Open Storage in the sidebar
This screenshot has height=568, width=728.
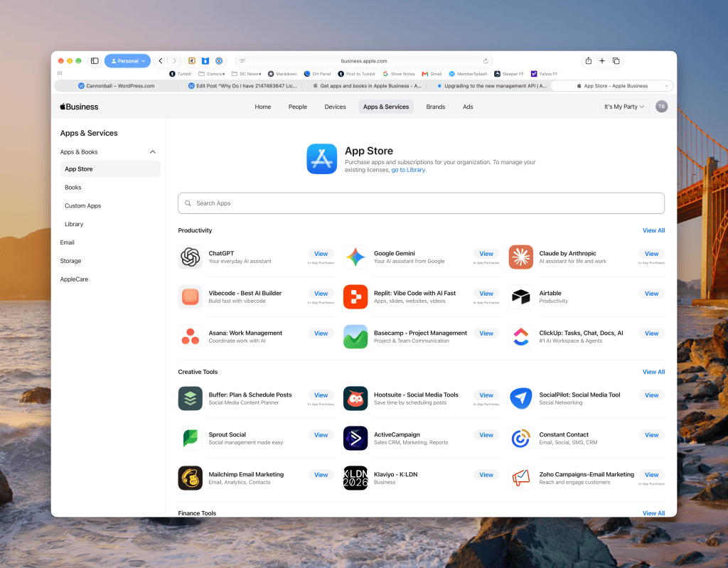pos(70,261)
